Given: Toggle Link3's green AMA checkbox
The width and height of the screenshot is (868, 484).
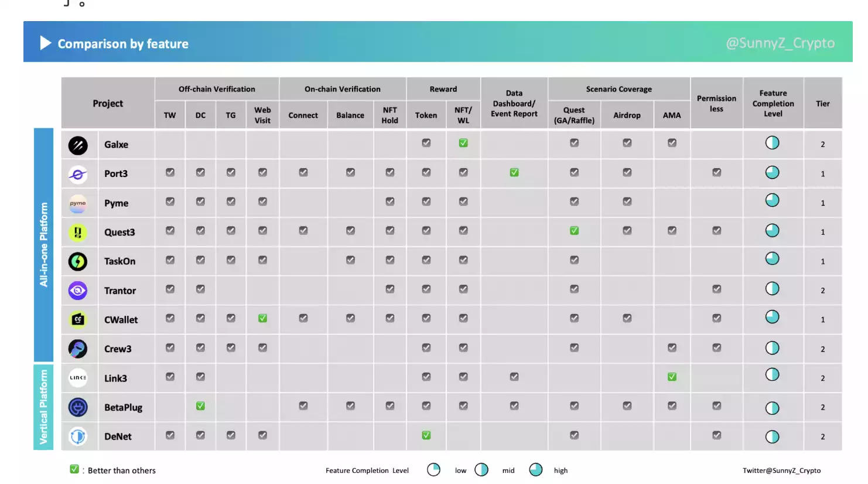Looking at the screenshot, I should tap(672, 377).
